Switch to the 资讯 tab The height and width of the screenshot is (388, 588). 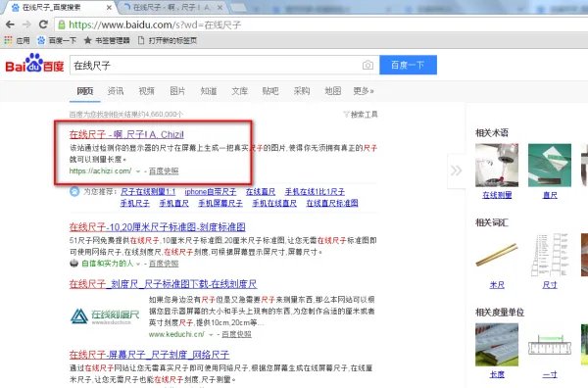tap(116, 91)
